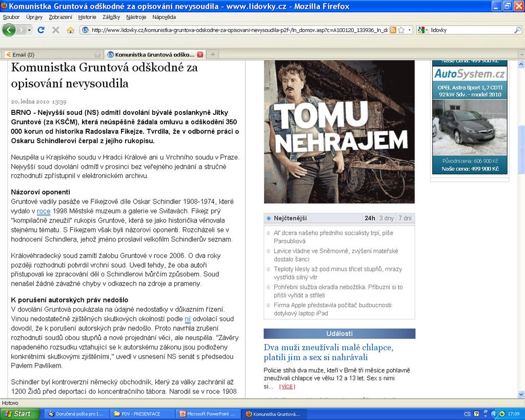Focus the lidovky search input field
The image size is (525, 420).
click(472, 30)
